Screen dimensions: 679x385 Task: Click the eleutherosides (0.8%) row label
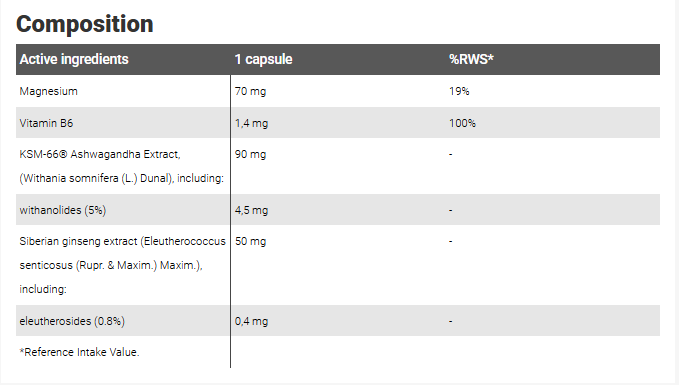tap(72, 321)
